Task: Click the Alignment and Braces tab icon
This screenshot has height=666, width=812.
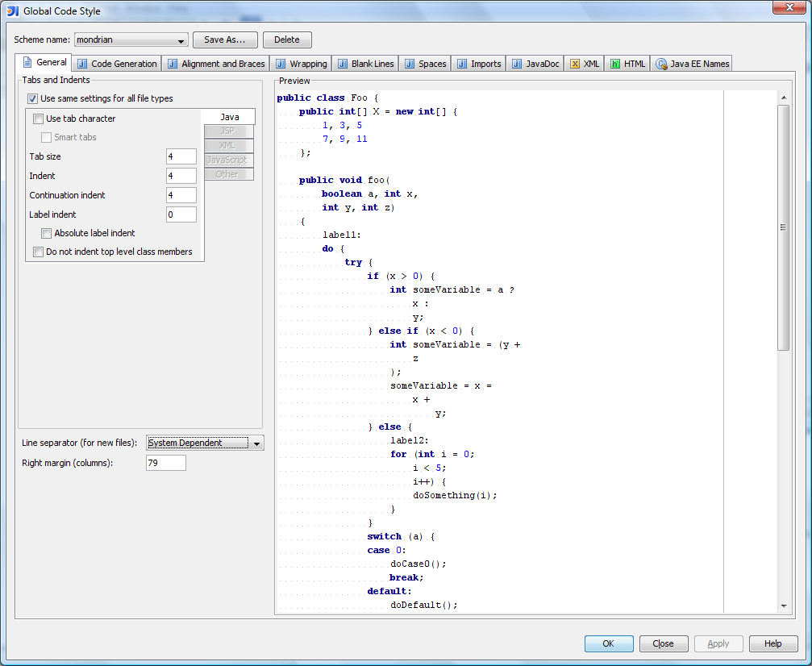Action: tap(173, 64)
